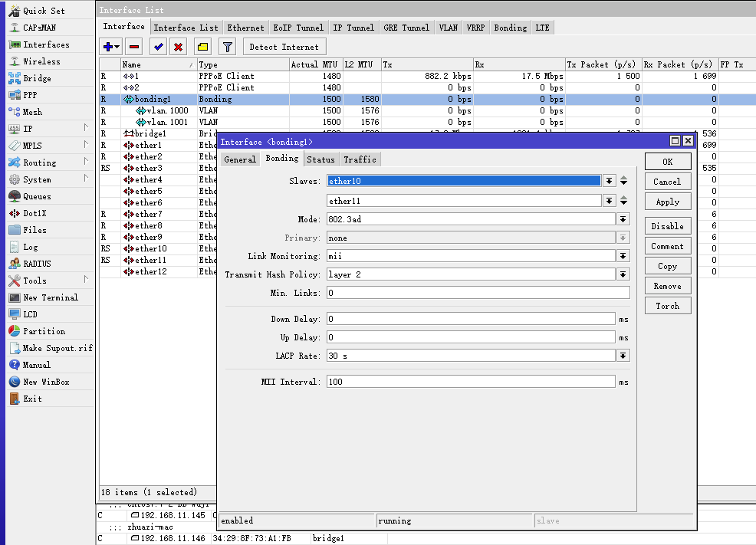Open the Mode 802.3ad dropdown
The width and height of the screenshot is (756, 545).
pyautogui.click(x=623, y=219)
